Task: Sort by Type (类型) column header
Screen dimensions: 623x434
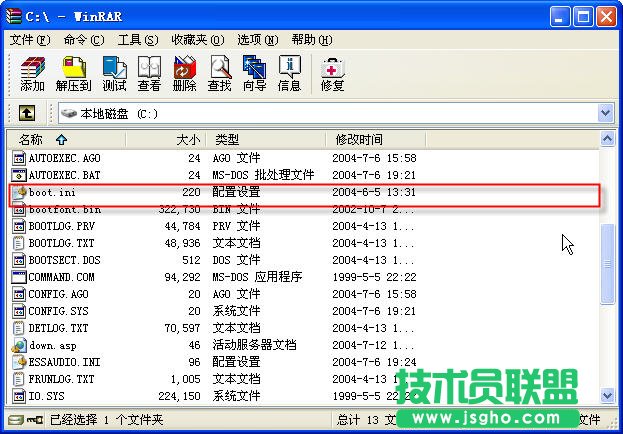Action: tap(266, 140)
